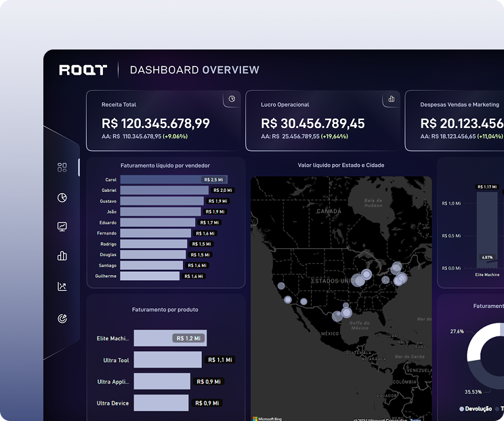Image resolution: width=504 pixels, height=421 pixels.
Task: Open the line trend chart sidebar icon
Action: [x=62, y=286]
